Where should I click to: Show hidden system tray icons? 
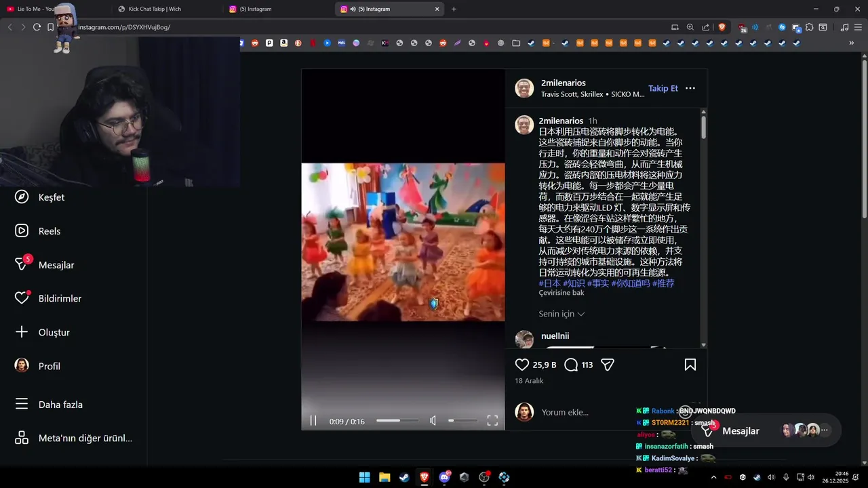[713, 477]
